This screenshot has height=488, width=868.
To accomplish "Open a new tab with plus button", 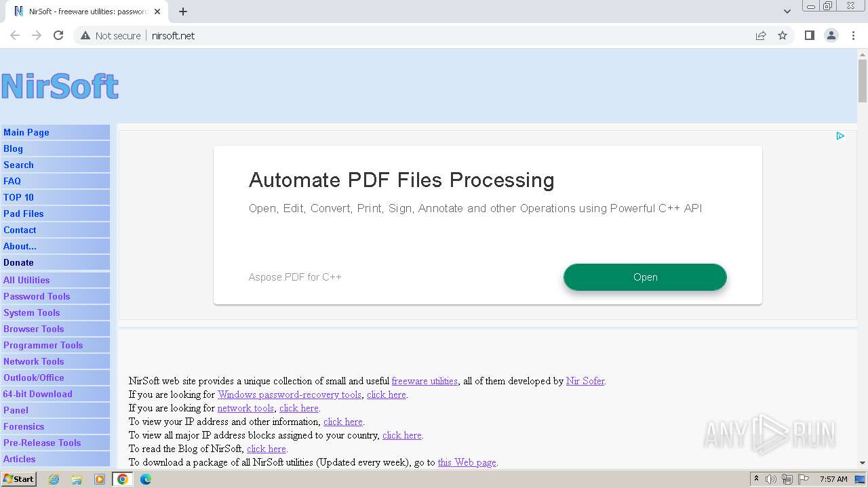I will point(183,12).
